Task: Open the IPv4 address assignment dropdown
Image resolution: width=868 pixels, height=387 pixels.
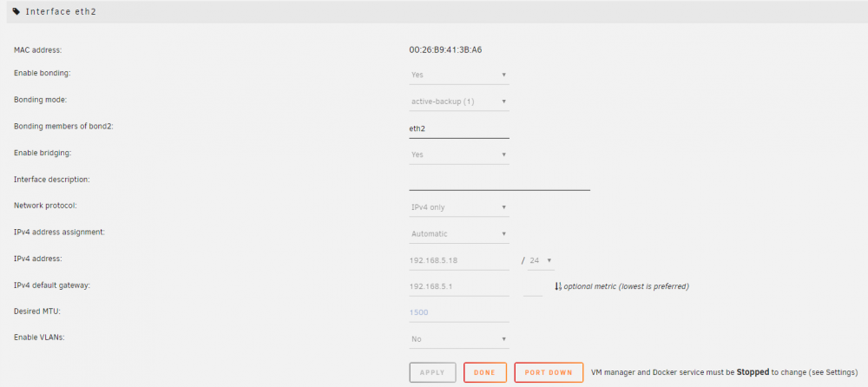Action: click(x=459, y=233)
